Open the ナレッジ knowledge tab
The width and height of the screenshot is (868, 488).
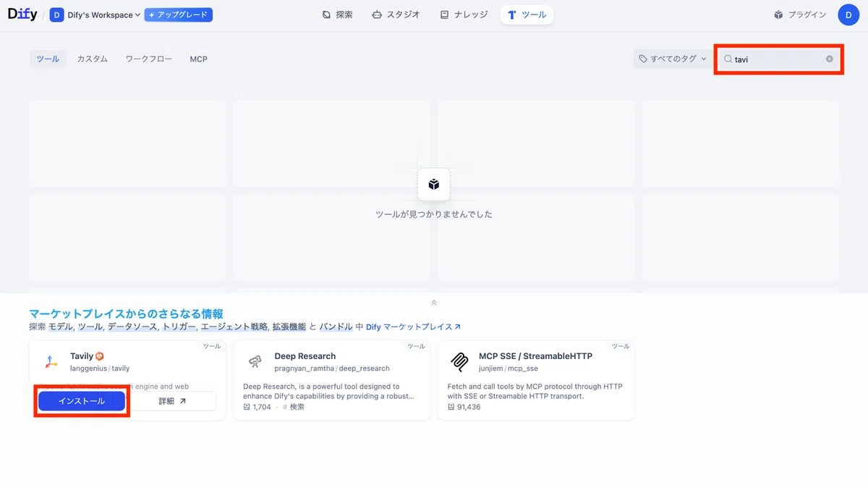pyautogui.click(x=464, y=14)
